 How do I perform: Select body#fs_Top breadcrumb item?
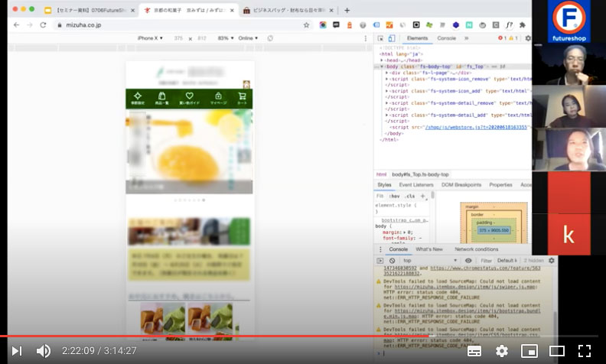(421, 174)
